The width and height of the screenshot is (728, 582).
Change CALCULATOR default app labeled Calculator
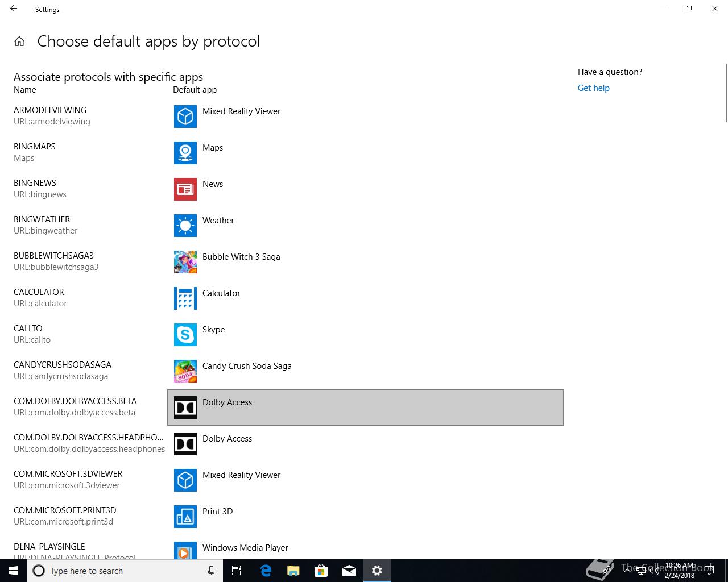point(366,298)
